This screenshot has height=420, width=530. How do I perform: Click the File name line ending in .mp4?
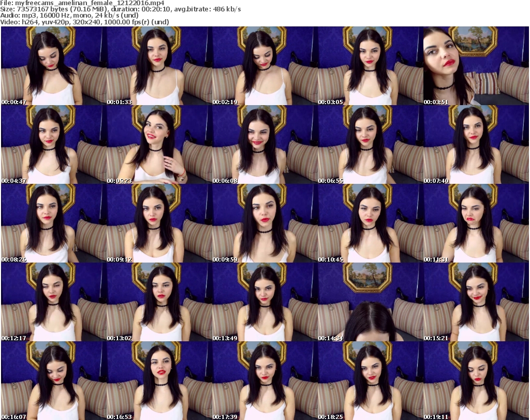[82, 3]
